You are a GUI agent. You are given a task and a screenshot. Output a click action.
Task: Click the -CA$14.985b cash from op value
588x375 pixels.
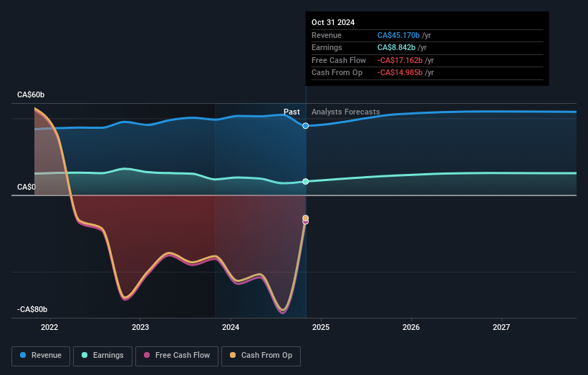click(400, 73)
